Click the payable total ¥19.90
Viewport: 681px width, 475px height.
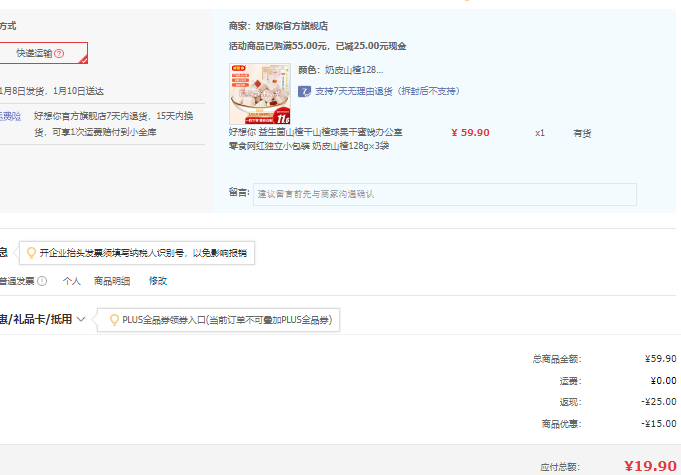coord(650,466)
